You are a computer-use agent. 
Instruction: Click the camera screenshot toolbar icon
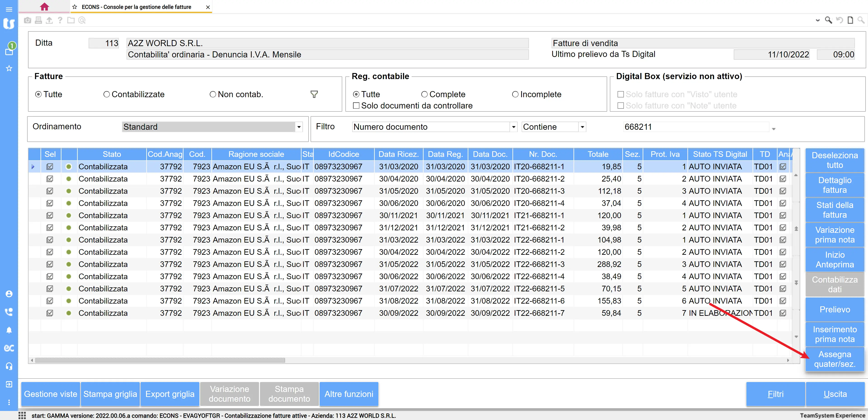point(28,21)
